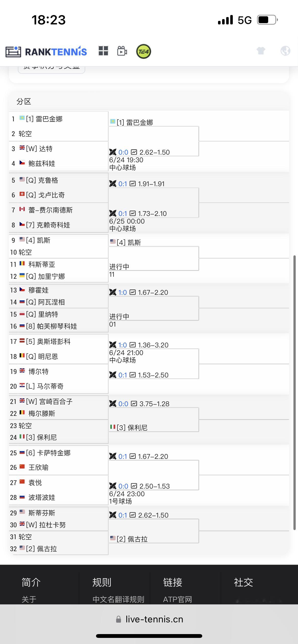The height and width of the screenshot is (644, 298).
Task: Open the RANKTENNIS logo homepage
Action: (x=46, y=52)
